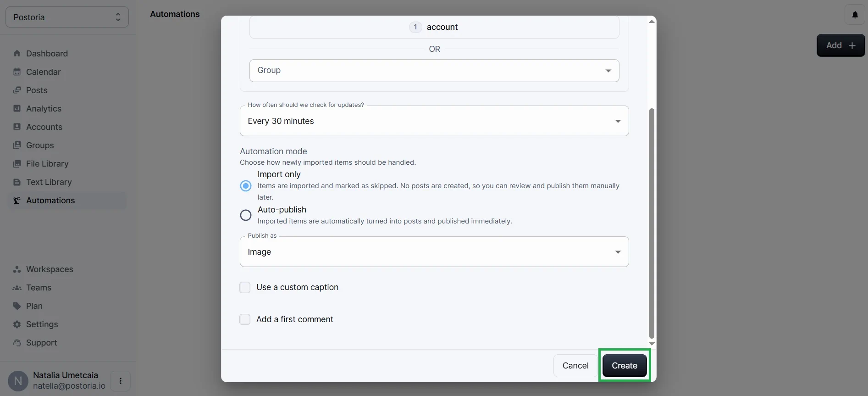Click the Plan tag icon
The image size is (868, 396).
(17, 306)
